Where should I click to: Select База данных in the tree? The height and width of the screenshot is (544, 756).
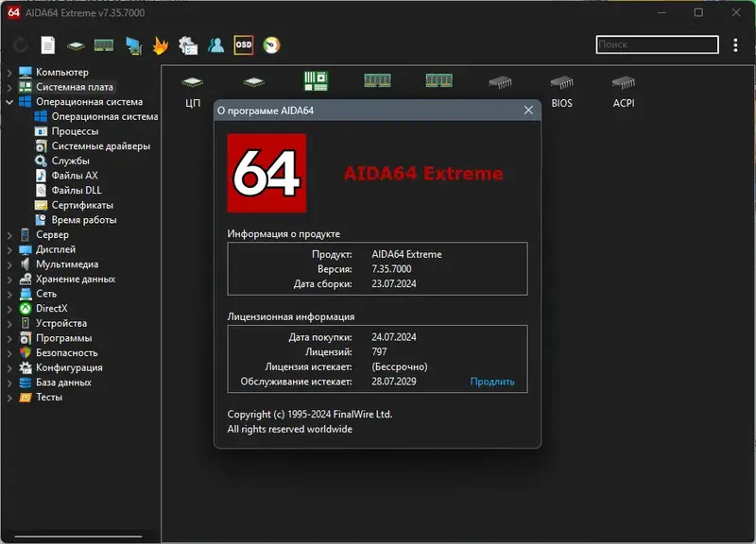(63, 382)
